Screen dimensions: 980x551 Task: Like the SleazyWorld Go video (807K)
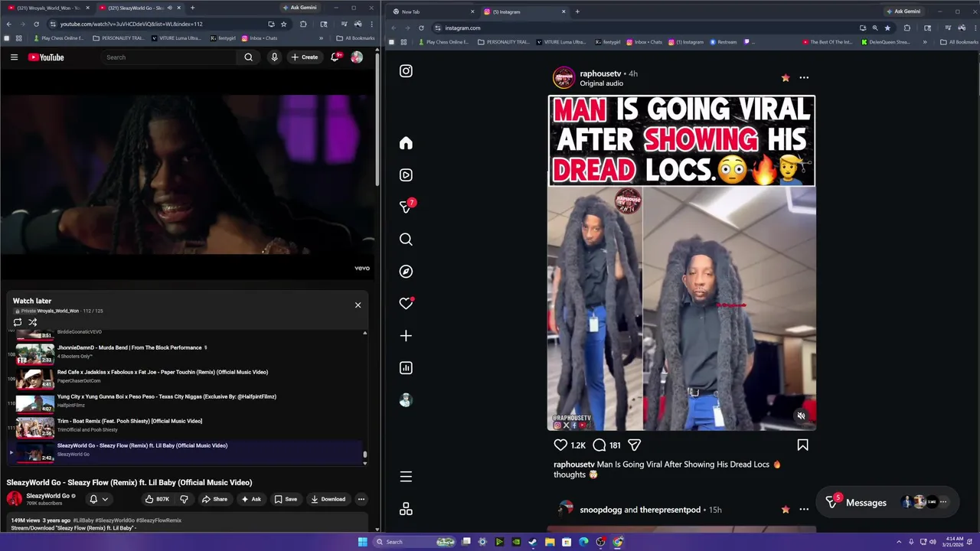pos(158,499)
